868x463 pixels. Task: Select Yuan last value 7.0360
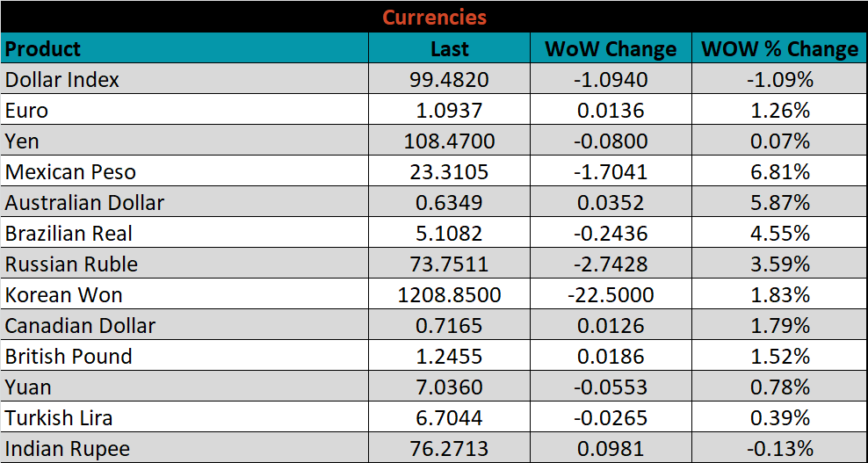pyautogui.click(x=450, y=387)
